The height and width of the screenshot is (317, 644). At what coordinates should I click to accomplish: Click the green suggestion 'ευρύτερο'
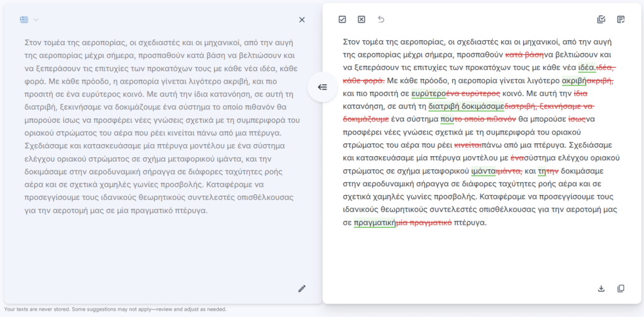pyautogui.click(x=428, y=93)
